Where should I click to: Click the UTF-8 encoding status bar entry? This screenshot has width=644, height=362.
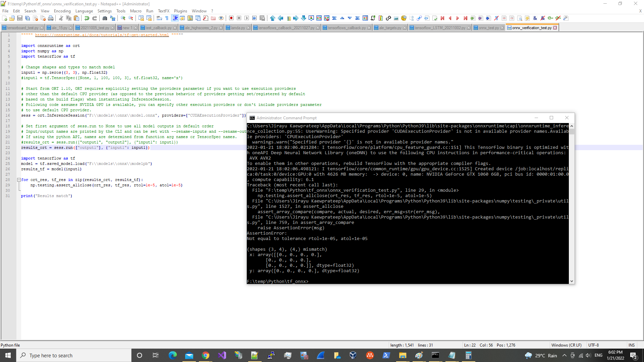pos(593,345)
